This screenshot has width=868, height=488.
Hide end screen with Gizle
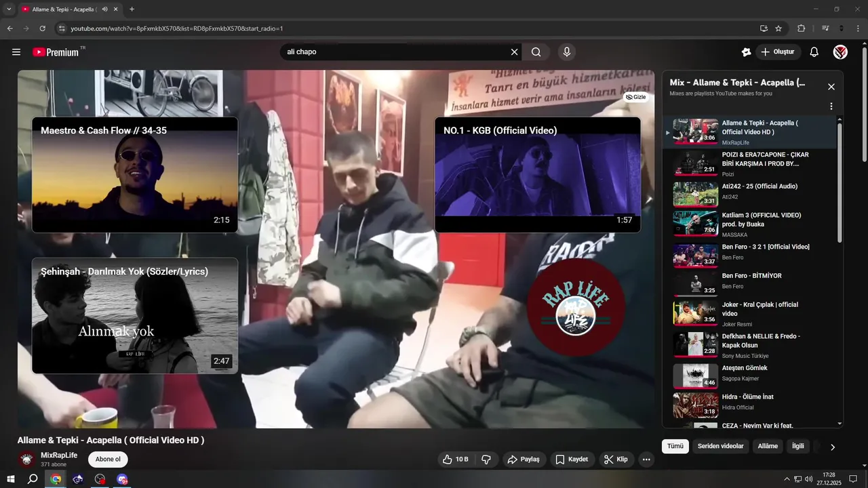coord(636,97)
